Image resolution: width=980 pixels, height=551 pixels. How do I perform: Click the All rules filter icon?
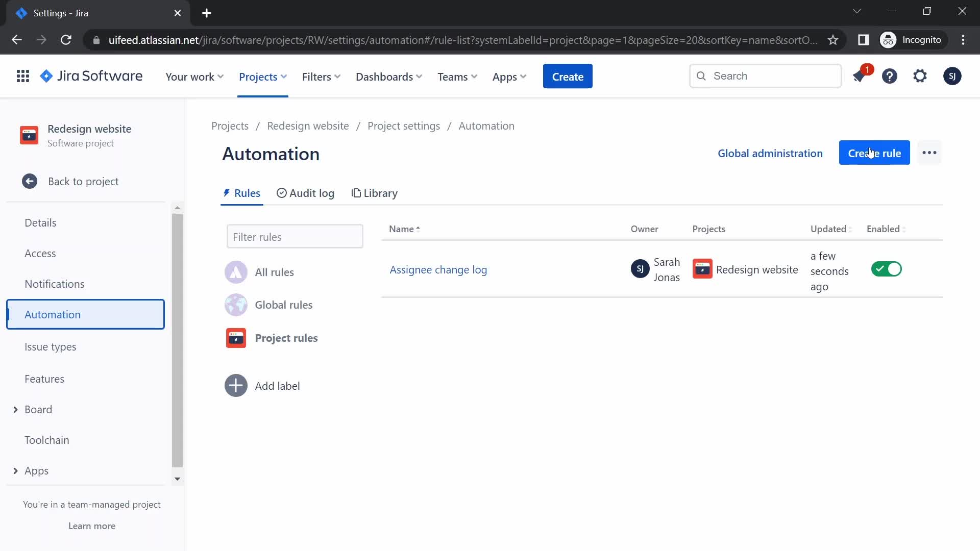tap(236, 271)
